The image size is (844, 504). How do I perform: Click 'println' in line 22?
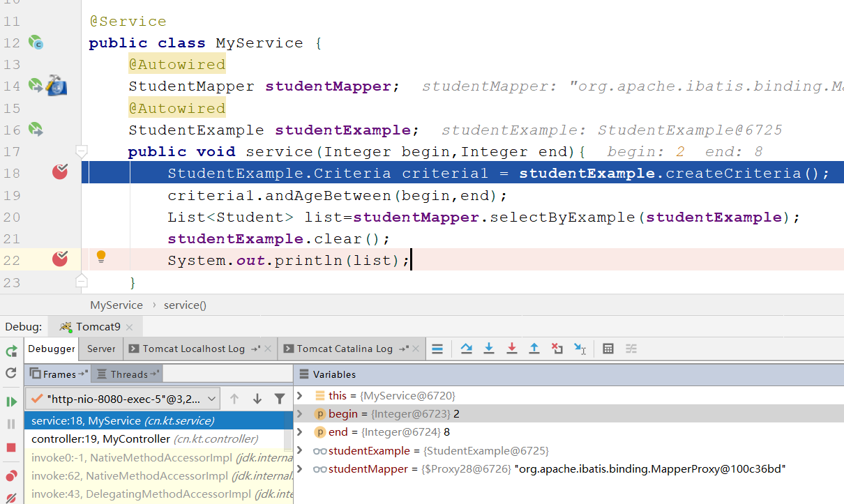click(x=315, y=261)
